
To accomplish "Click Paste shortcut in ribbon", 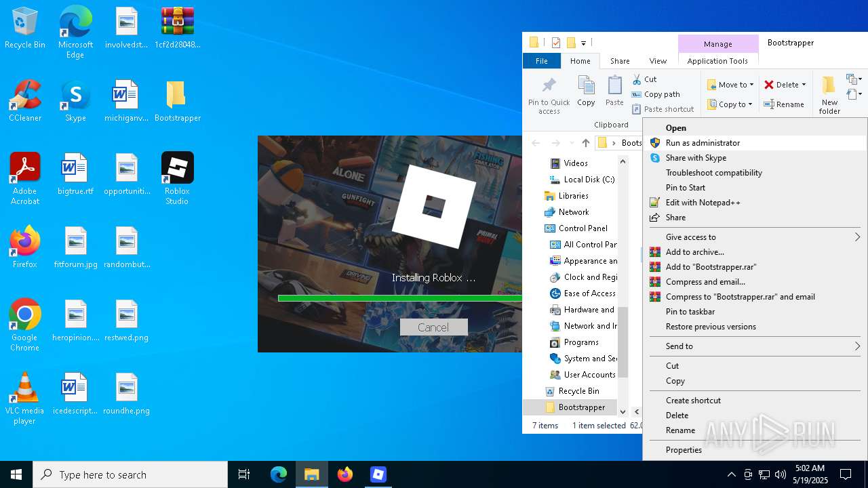I will pyautogui.click(x=663, y=109).
